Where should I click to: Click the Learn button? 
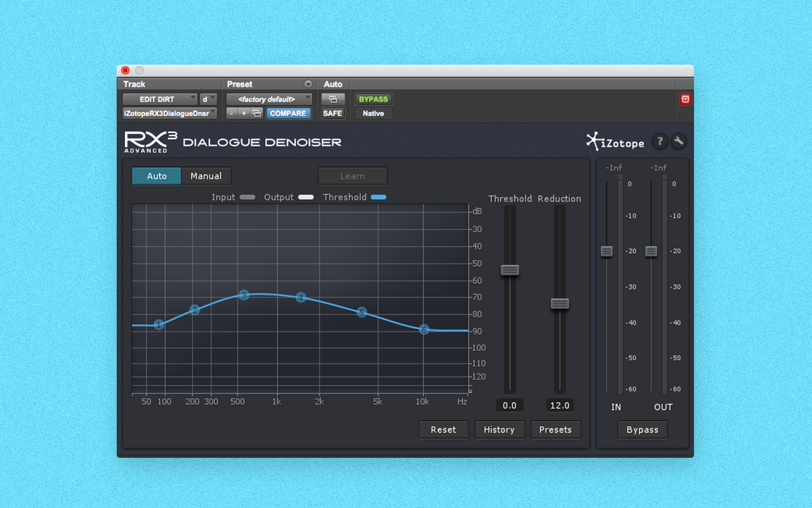(353, 176)
